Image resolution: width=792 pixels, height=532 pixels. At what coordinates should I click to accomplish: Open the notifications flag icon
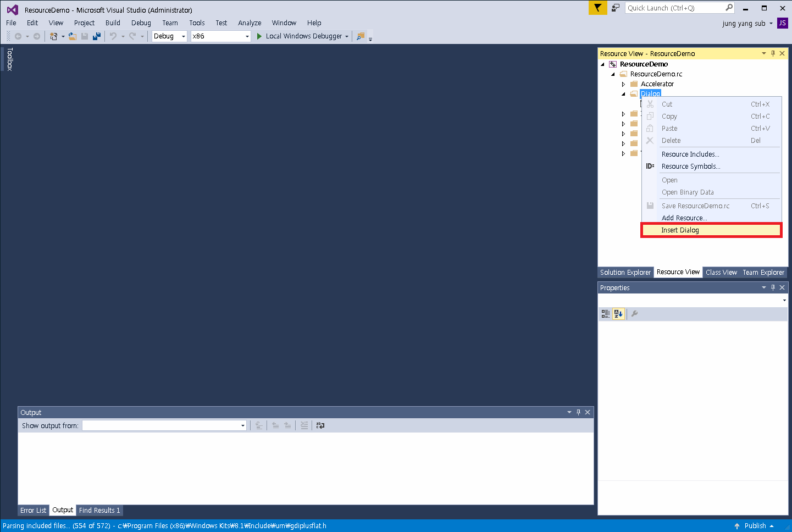tap(597, 8)
